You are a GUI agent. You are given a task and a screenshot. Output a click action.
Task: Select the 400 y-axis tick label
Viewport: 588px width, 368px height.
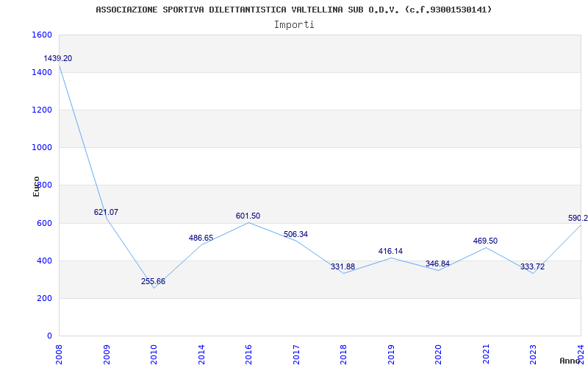[x=45, y=261]
